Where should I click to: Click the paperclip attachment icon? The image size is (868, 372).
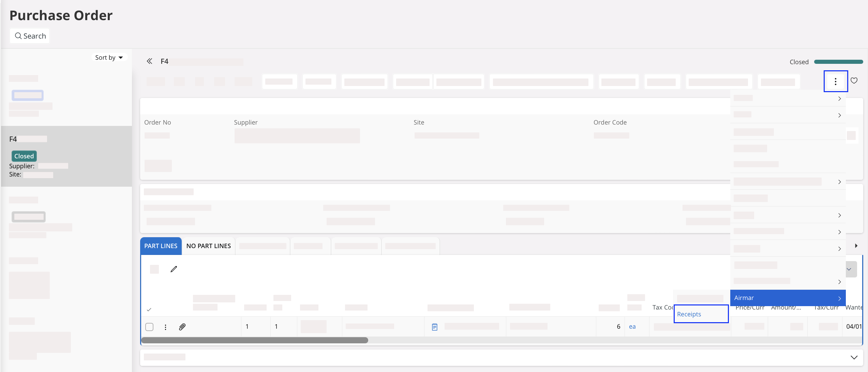click(182, 327)
